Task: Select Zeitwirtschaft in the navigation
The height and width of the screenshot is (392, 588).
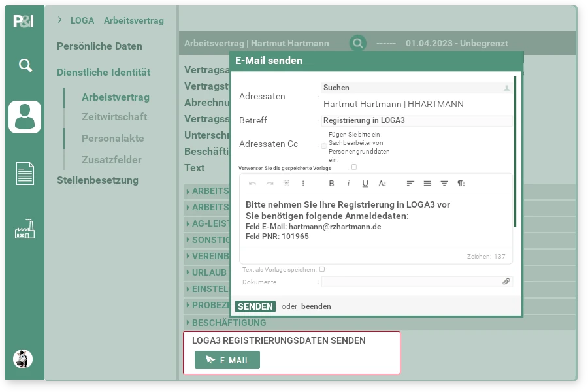Action: [x=114, y=117]
